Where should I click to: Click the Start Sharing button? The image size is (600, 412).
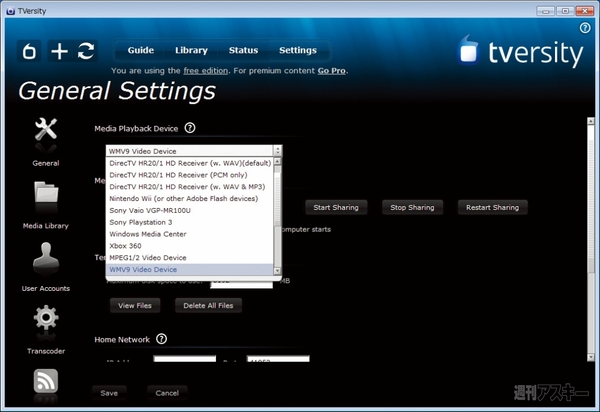[x=336, y=207]
